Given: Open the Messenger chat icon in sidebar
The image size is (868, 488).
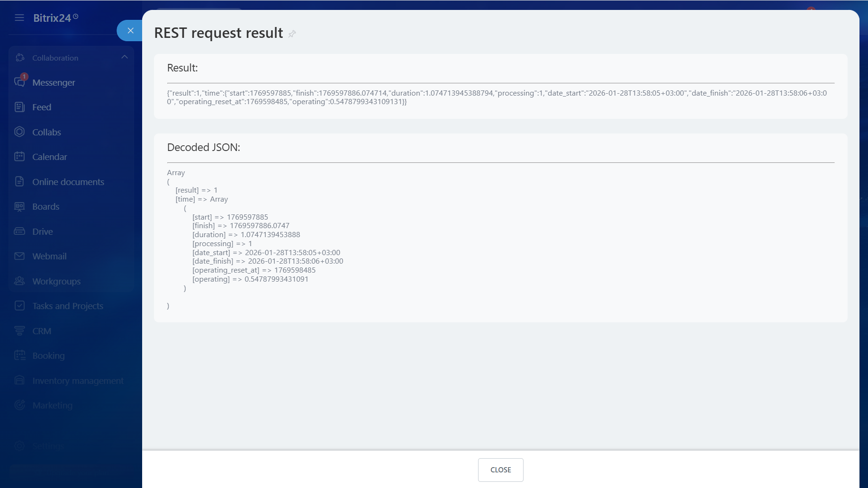Looking at the screenshot, I should (19, 81).
